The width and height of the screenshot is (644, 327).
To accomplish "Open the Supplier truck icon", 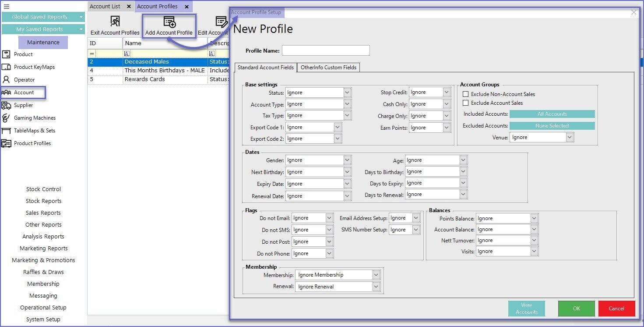I will tap(6, 105).
